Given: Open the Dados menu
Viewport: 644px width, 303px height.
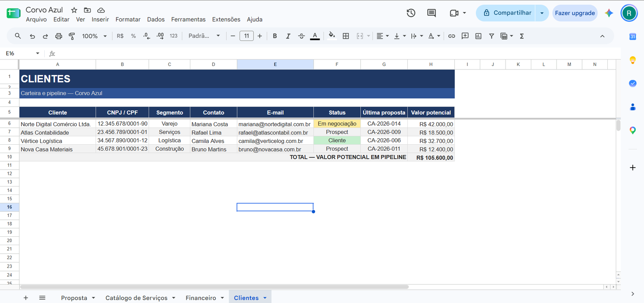Looking at the screenshot, I should point(156,19).
